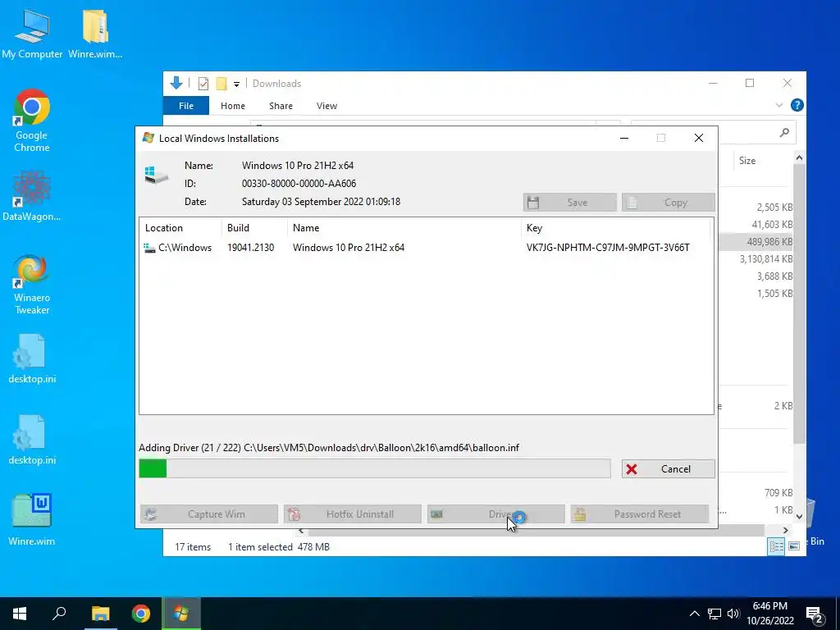
Task: Click the ID value 00330-80000-00000-AA606
Action: coord(299,183)
